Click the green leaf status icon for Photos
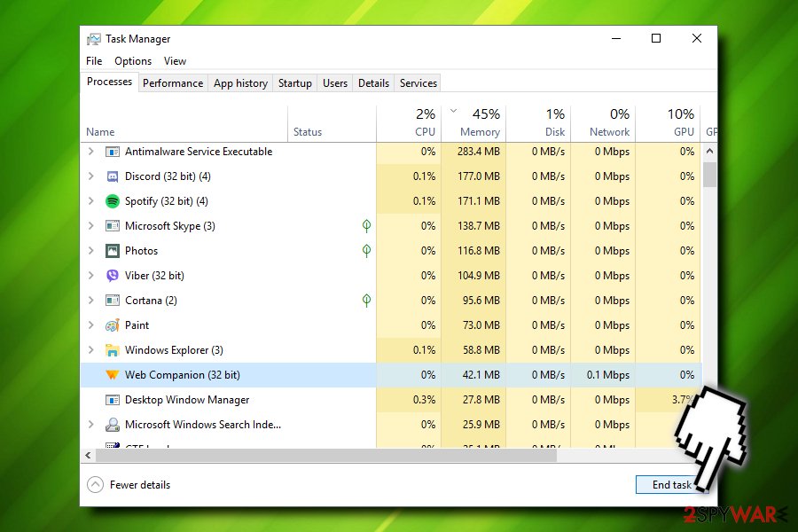Screen dimensions: 798x532 tap(366, 250)
